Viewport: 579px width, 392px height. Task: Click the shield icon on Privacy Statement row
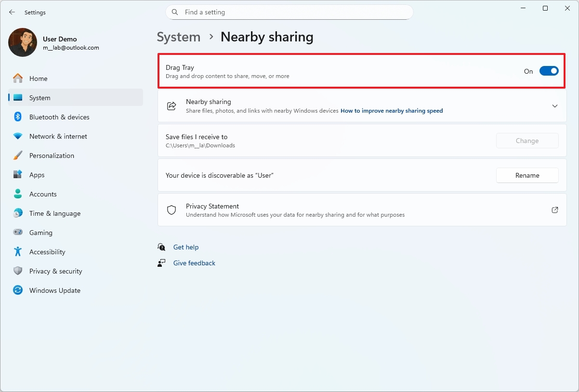[171, 209]
